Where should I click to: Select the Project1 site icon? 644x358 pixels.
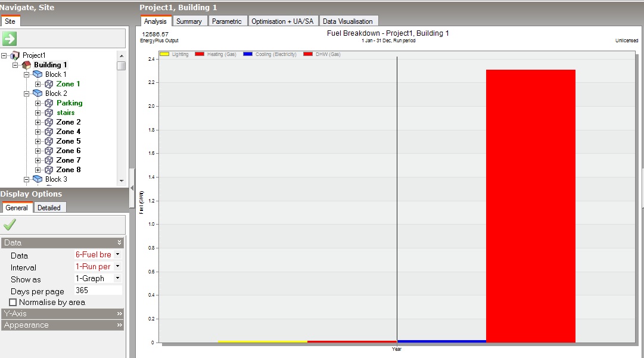click(x=15, y=55)
